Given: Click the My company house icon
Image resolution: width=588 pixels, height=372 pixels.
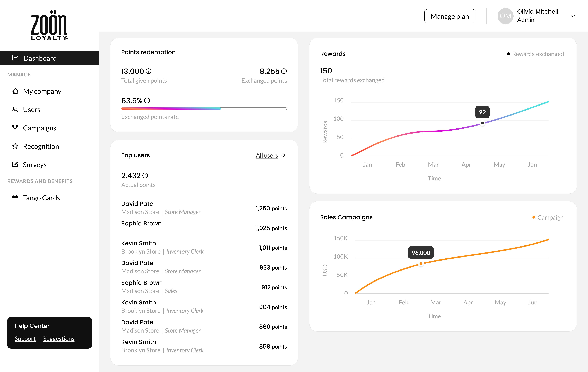Looking at the screenshot, I should [x=15, y=91].
